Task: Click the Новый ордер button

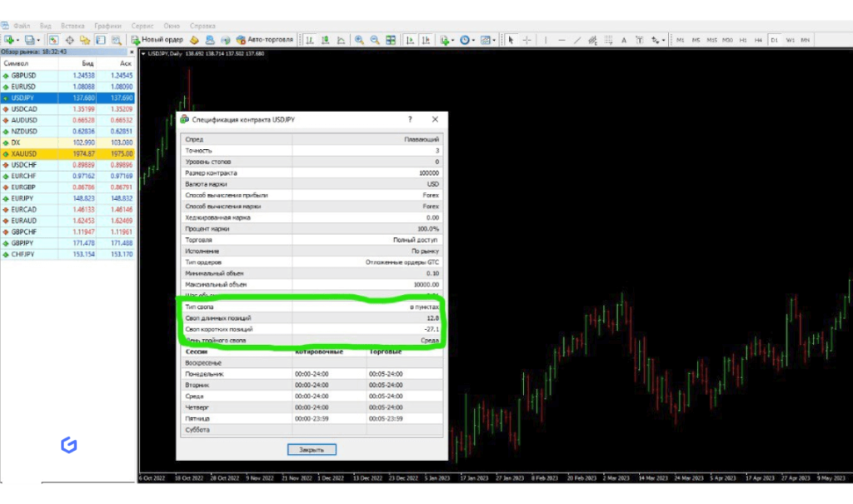Action: (x=157, y=40)
